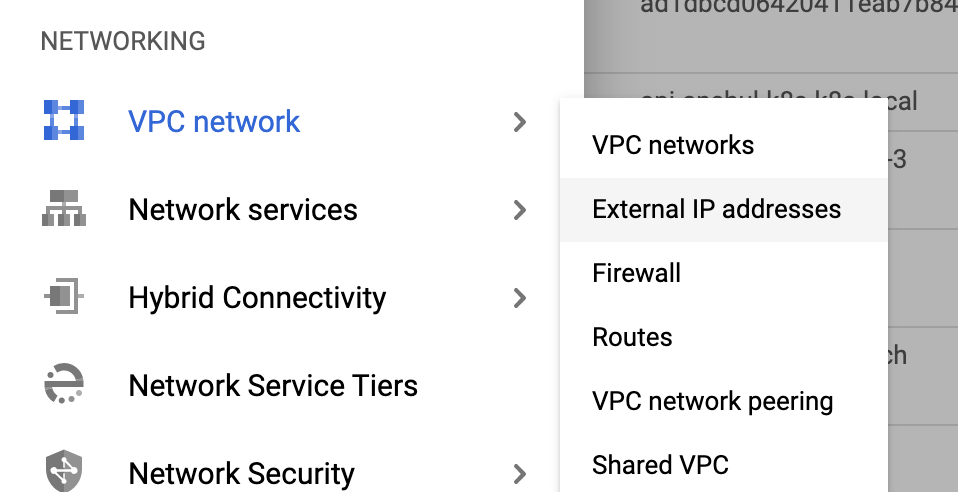The height and width of the screenshot is (492, 958).
Task: Click the VPC network grid icon
Action: coord(64,120)
